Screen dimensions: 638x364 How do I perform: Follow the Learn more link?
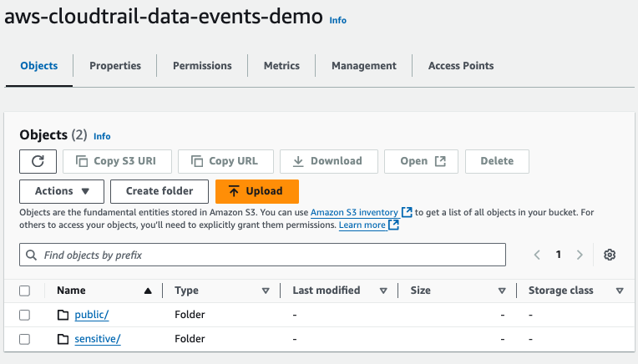pos(362,225)
